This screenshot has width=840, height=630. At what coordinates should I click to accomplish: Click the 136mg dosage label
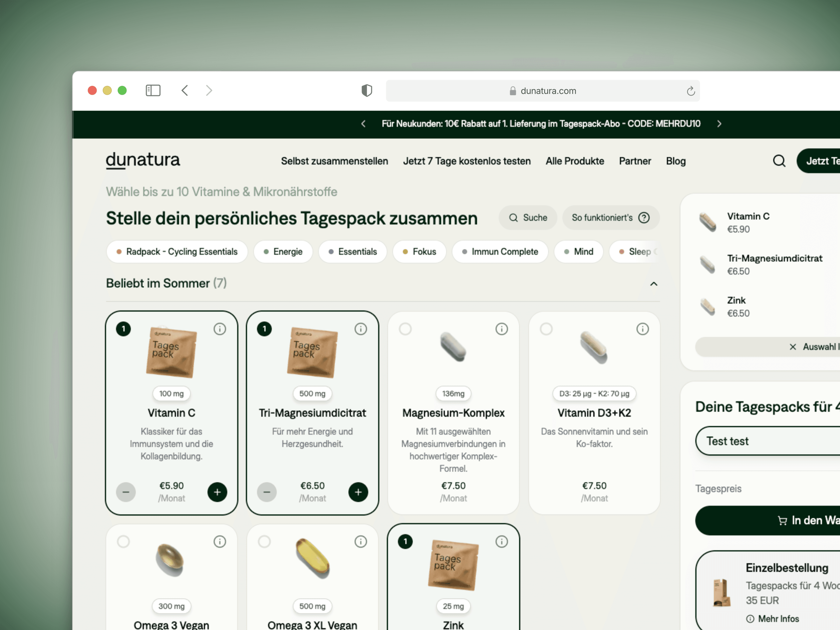tap(453, 393)
